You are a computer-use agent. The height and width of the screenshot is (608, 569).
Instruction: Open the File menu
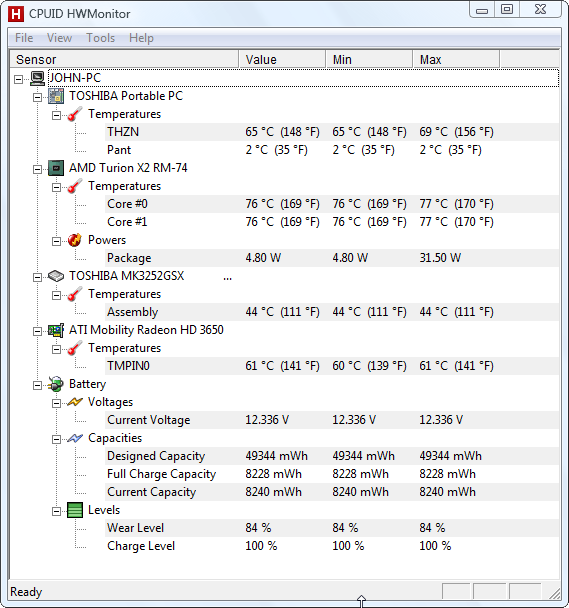(x=24, y=38)
